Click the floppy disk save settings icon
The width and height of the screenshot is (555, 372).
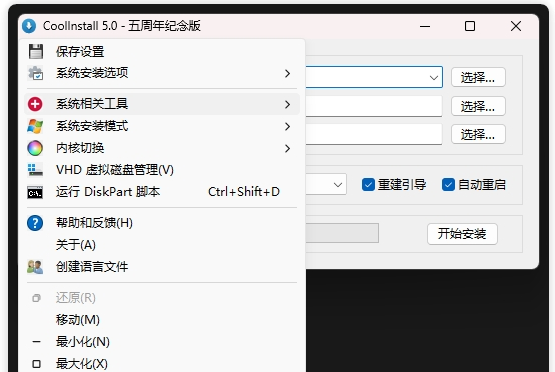point(35,52)
